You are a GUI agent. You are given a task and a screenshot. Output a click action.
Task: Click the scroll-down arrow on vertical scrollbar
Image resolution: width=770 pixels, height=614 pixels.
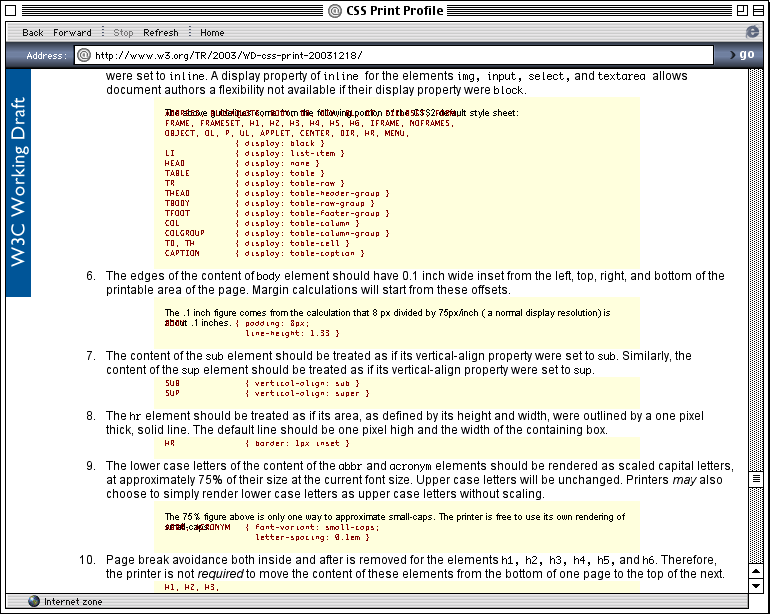(x=758, y=585)
